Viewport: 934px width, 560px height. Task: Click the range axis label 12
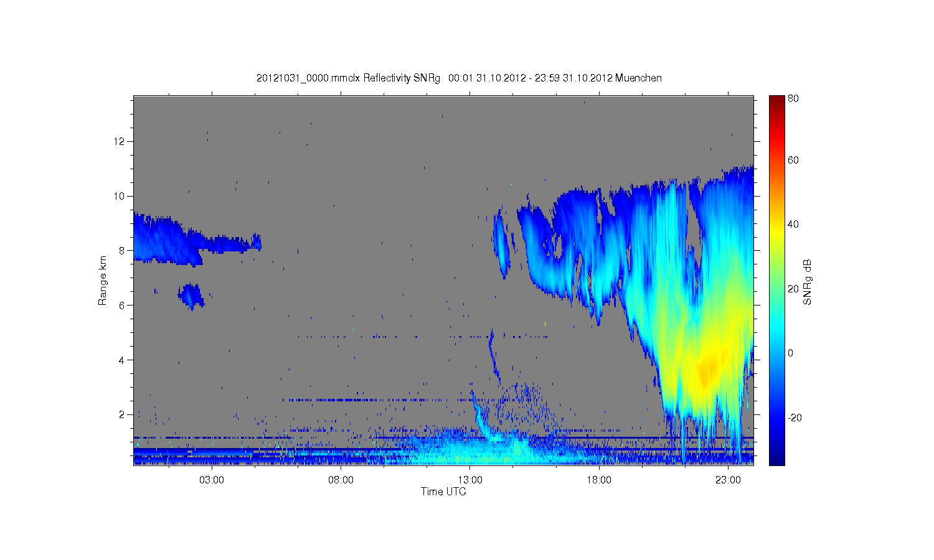(x=119, y=141)
